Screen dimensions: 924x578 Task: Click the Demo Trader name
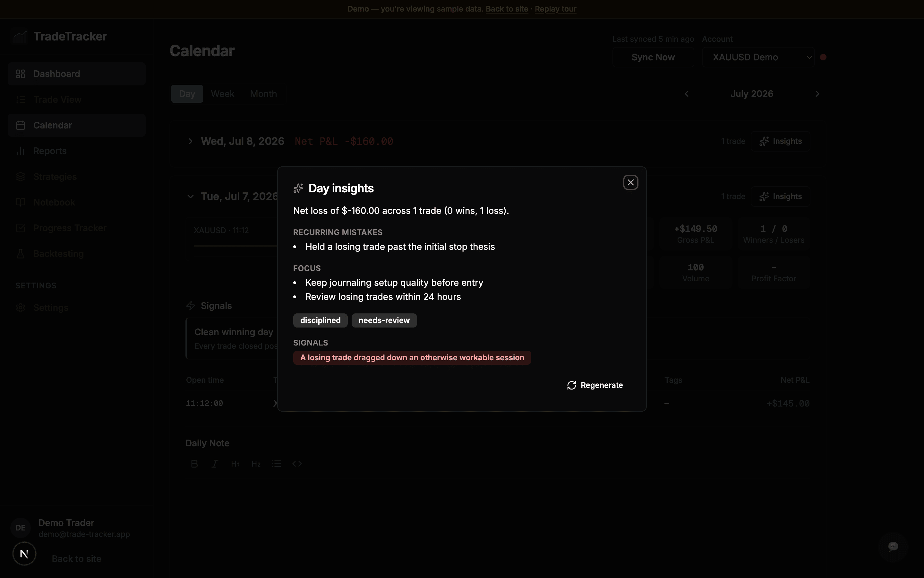66,522
